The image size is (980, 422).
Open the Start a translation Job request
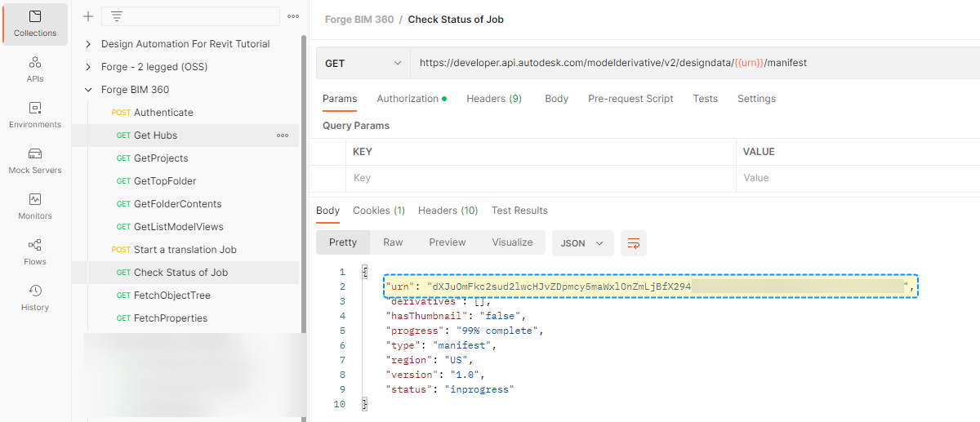coord(185,250)
